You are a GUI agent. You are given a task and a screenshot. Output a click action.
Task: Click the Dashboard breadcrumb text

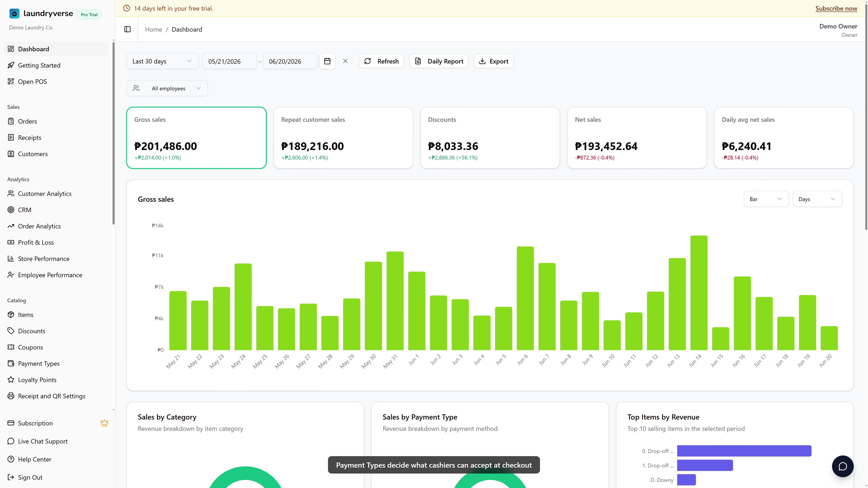[x=187, y=29]
